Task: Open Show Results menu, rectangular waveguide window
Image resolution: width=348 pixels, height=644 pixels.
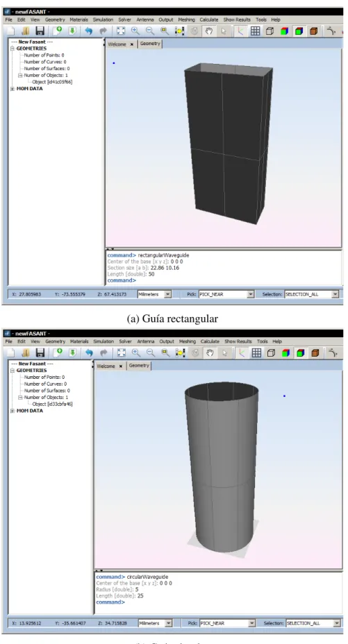Action: coord(237,19)
